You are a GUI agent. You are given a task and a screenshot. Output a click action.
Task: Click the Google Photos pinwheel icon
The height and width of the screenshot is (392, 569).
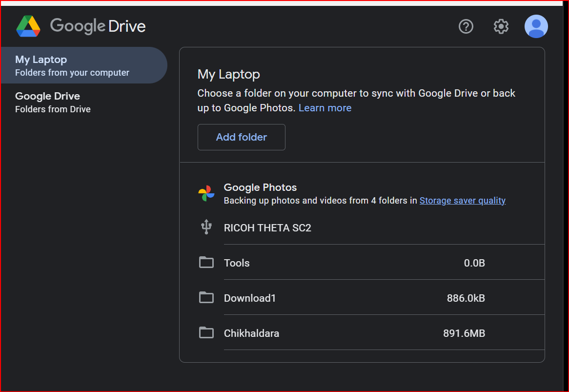(x=206, y=193)
